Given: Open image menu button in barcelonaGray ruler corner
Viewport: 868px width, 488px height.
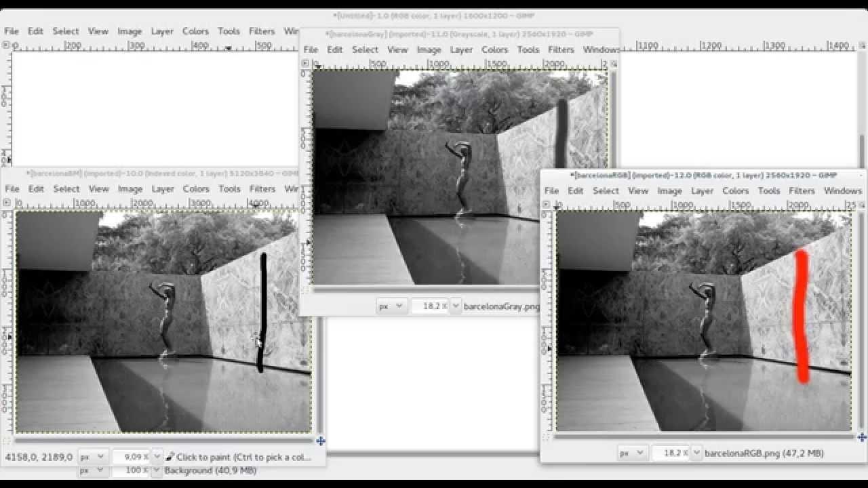Looking at the screenshot, I should 305,63.
